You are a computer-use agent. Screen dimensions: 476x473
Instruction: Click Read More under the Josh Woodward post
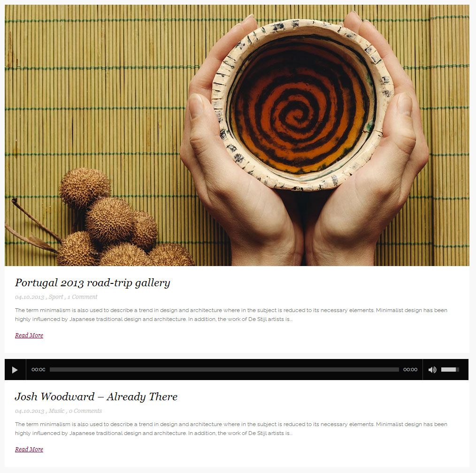click(29, 450)
